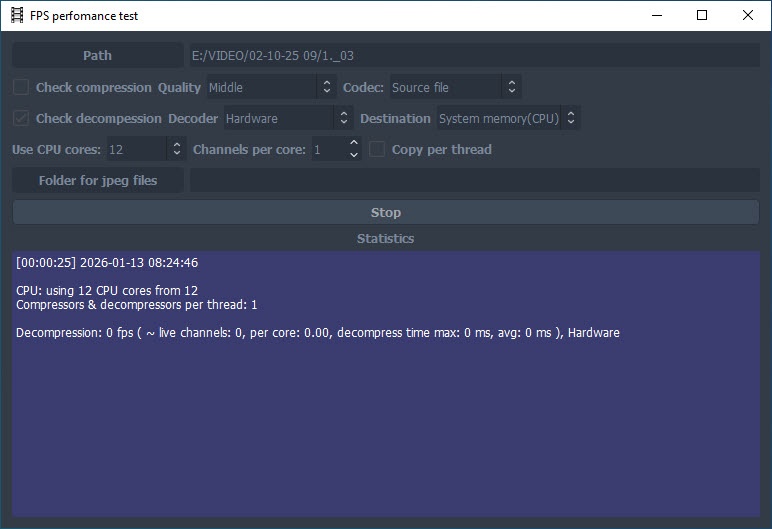This screenshot has width=772, height=529.
Task: Toggle the Check compression checkbox
Action: click(21, 87)
